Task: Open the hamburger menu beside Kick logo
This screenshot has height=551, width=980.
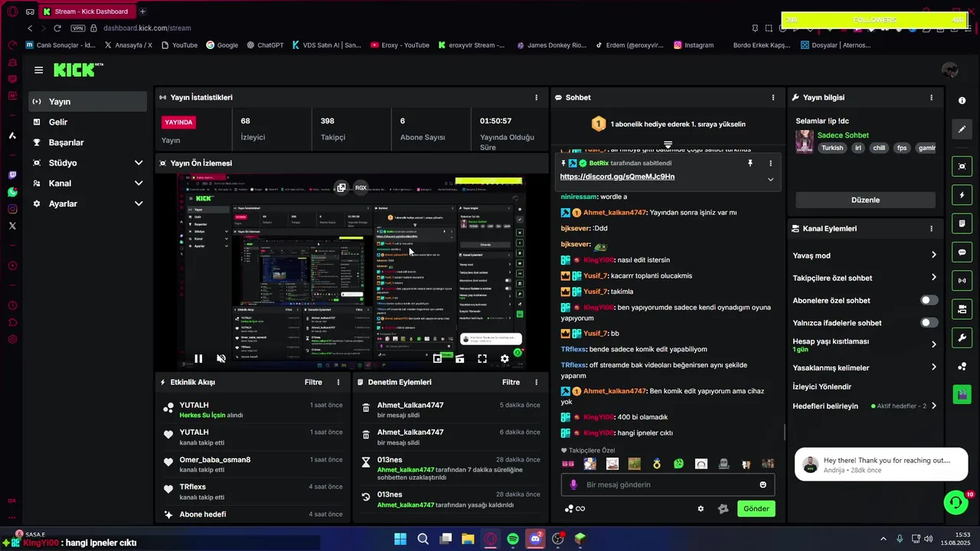Action: pos(38,70)
